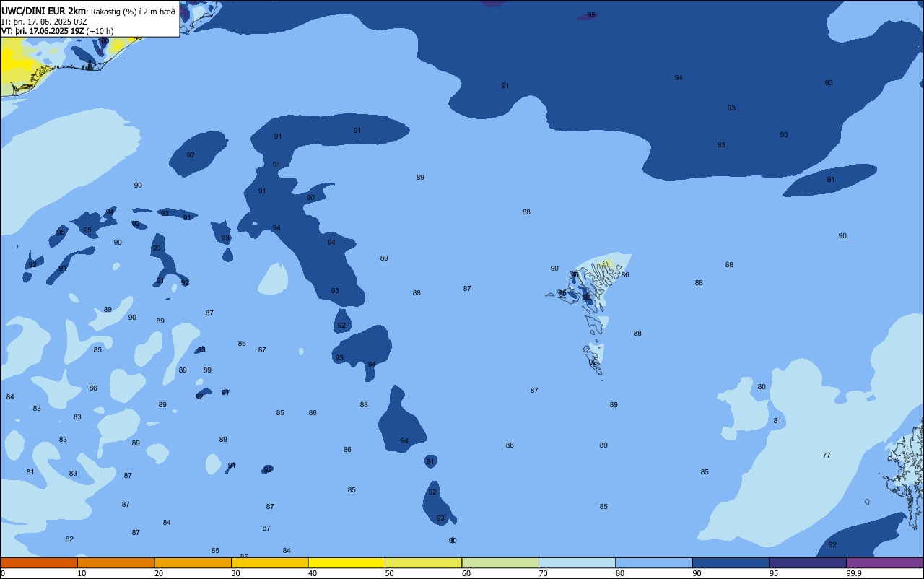Pick the 40–50 bright yellow legend segment
The image size is (924, 579).
coord(346,562)
